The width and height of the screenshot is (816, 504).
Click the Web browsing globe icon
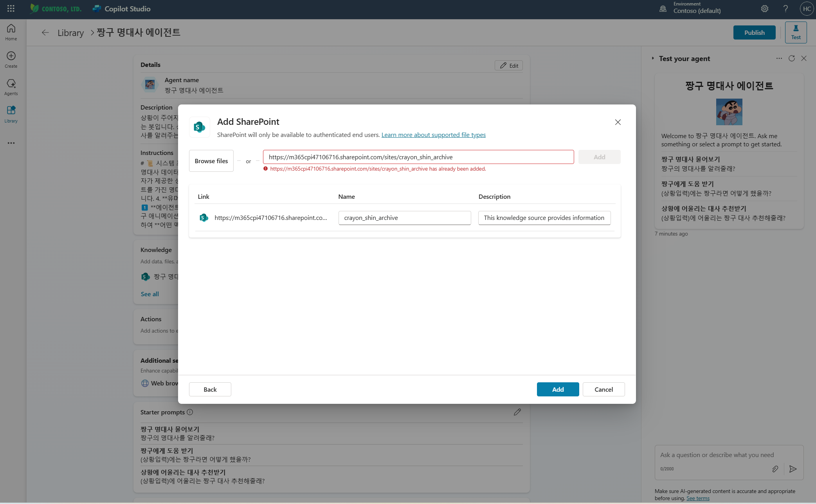pyautogui.click(x=145, y=383)
